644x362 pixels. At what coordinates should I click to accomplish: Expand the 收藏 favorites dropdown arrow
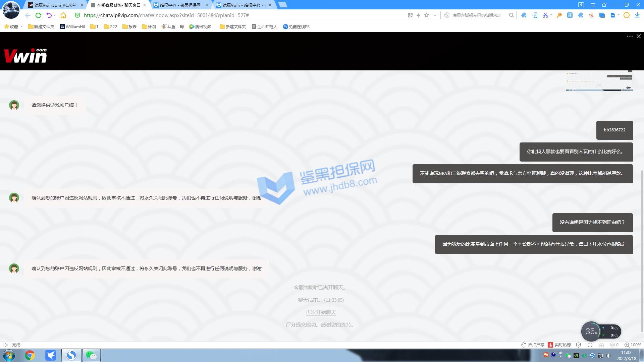coord(22,26)
